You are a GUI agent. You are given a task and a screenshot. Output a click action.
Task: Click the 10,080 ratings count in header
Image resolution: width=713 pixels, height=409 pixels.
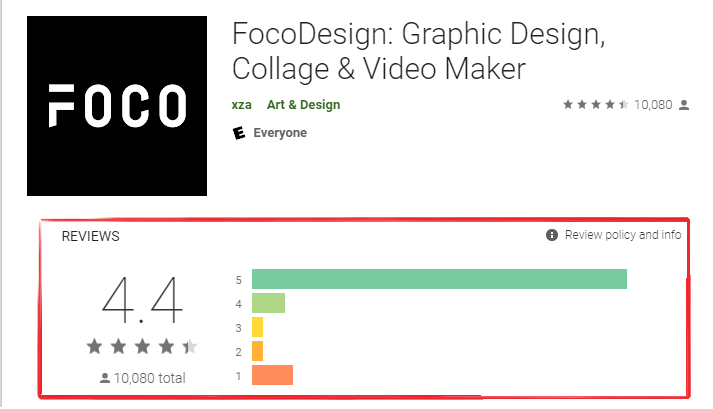point(653,105)
